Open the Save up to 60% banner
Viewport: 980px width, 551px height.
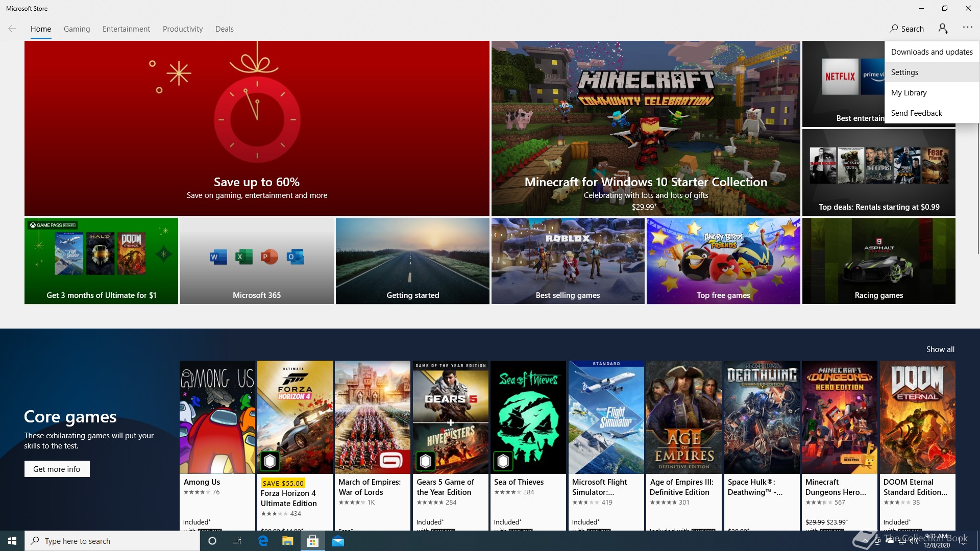click(x=257, y=128)
